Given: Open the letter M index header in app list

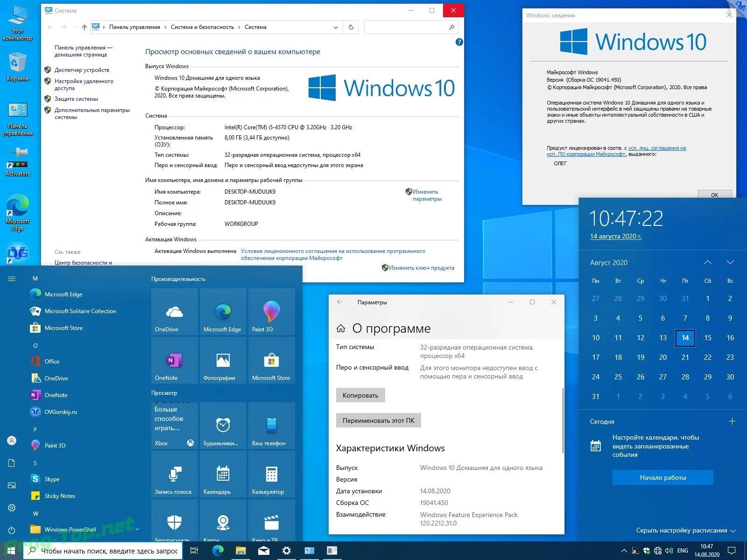Looking at the screenshot, I should tap(35, 278).
